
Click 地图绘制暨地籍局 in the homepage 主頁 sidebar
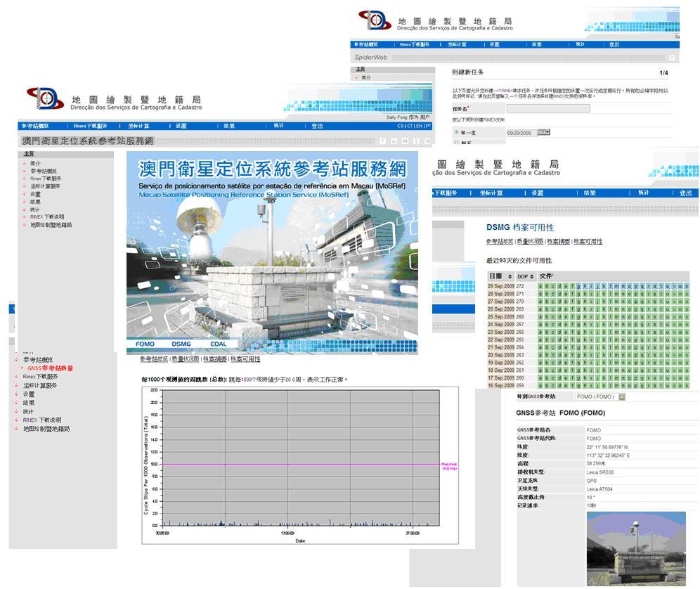(x=51, y=225)
